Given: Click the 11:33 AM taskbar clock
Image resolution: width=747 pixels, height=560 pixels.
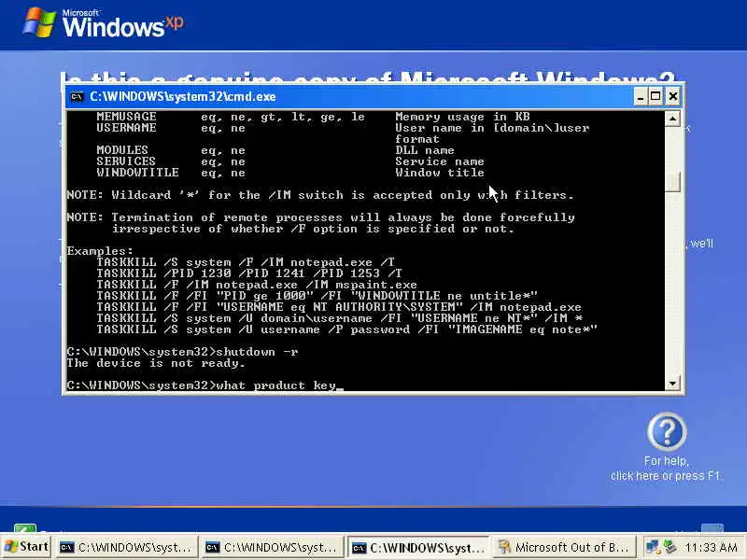Looking at the screenshot, I should pos(711,547).
